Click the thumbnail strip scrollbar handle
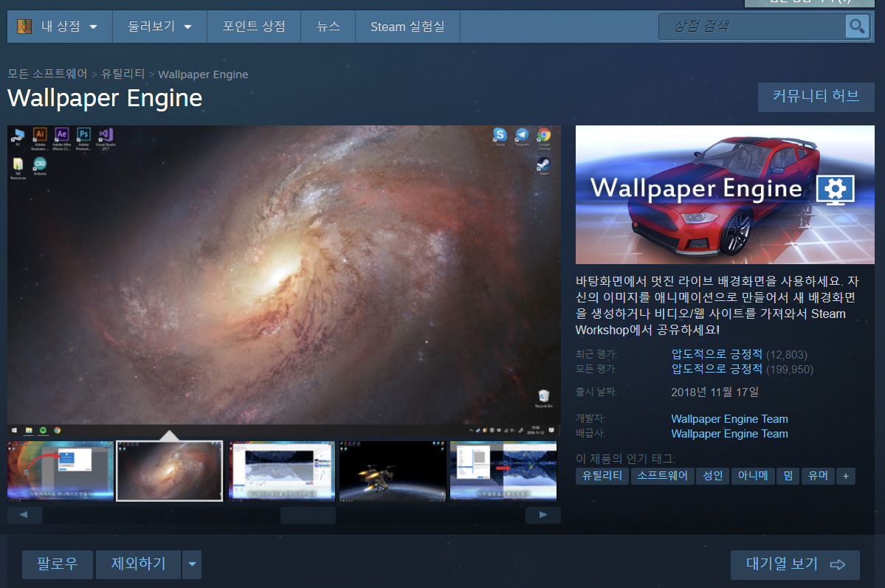 click(x=309, y=515)
